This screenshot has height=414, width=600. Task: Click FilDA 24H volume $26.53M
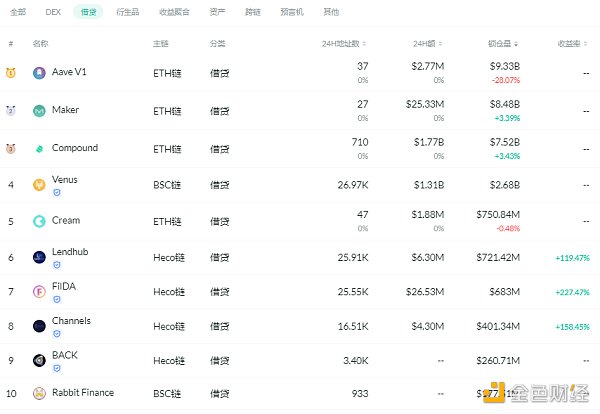tap(425, 292)
